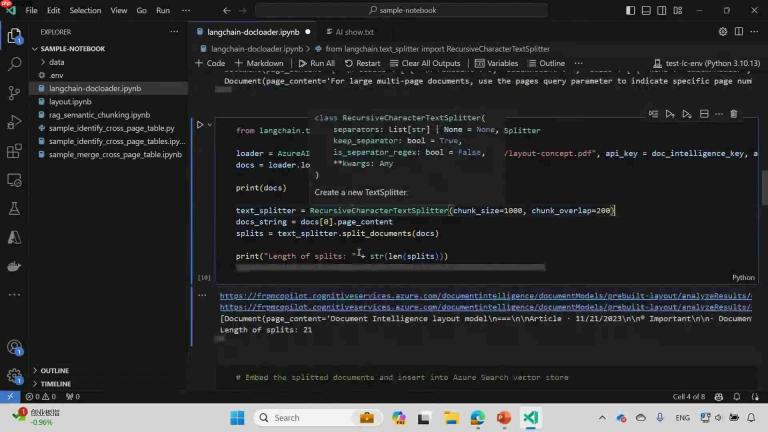Open the Variables panel
The width and height of the screenshot is (768, 432).
tap(497, 63)
